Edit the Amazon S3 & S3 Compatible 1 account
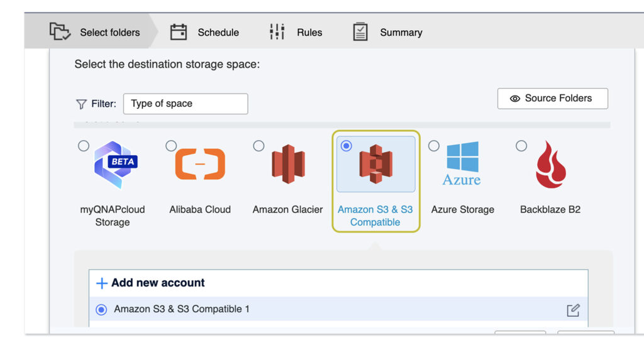Image resolution: width=644 pixels, height=345 pixels. tap(573, 310)
